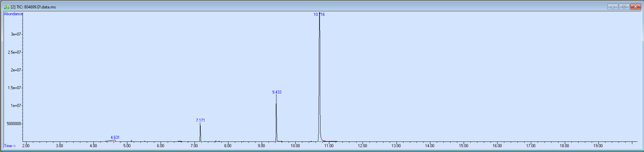Click the 5.00 time axis value
This screenshot has width=644, height=152.
[x=127, y=146]
